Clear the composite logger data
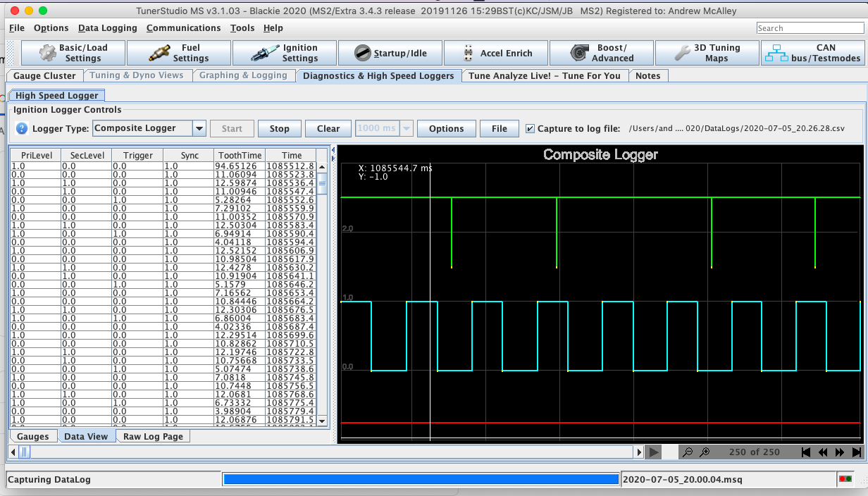 328,128
